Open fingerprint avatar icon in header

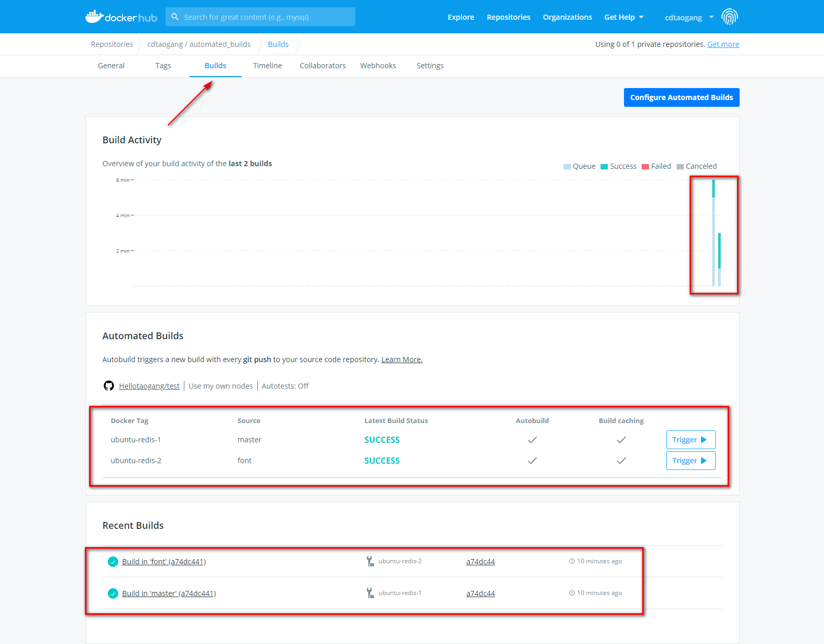tap(730, 17)
